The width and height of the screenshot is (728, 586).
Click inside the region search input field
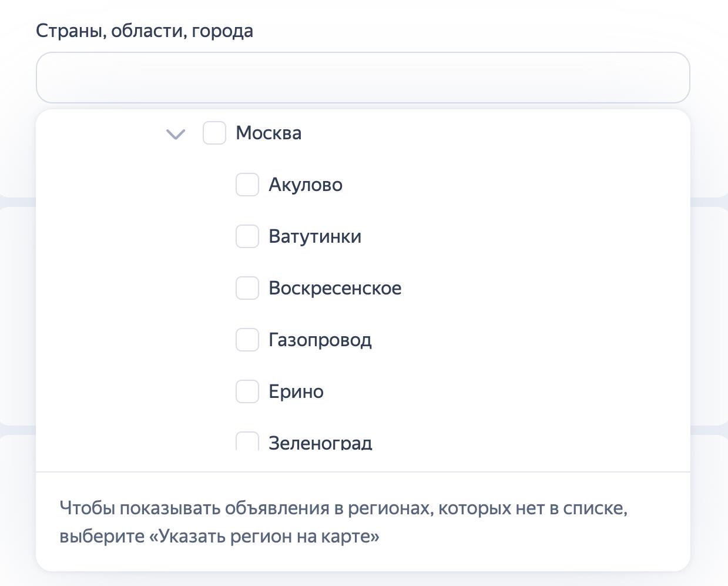(x=363, y=77)
